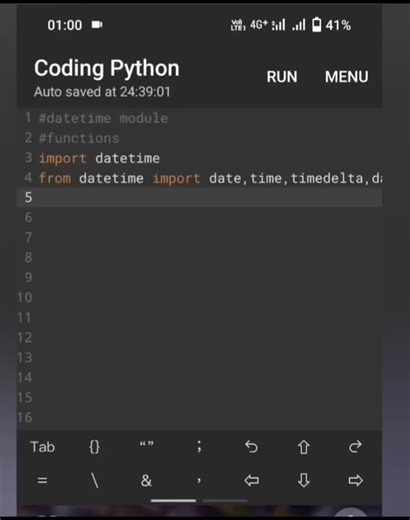Tap the VoLTE status icon

tap(238, 25)
